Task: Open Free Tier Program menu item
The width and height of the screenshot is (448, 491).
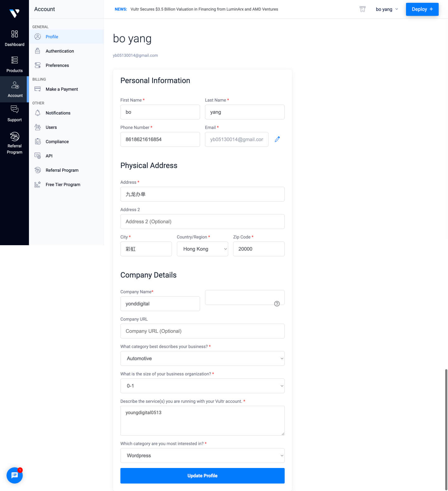Action: click(66, 185)
